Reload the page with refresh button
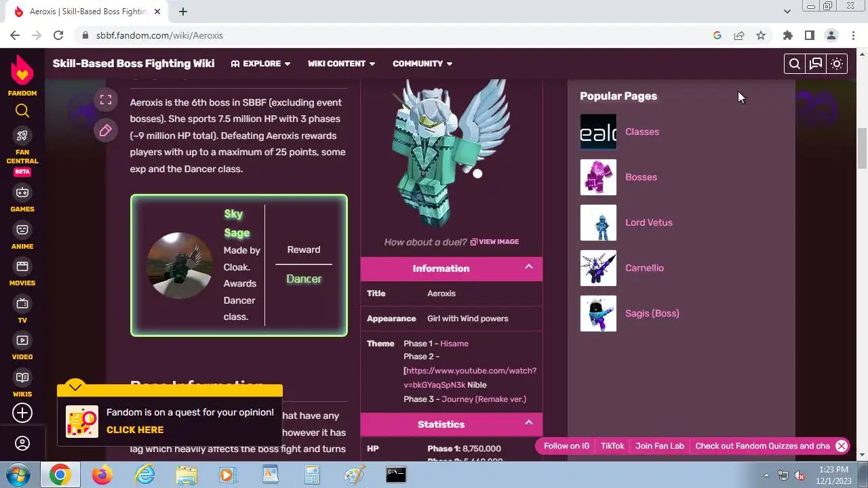The height and width of the screenshot is (488, 868). pos(58,35)
